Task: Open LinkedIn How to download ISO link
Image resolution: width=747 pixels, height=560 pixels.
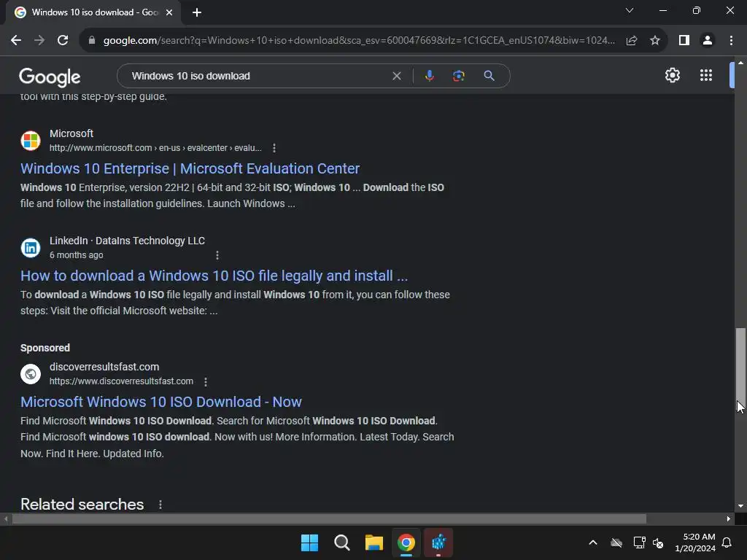Action: click(x=214, y=276)
